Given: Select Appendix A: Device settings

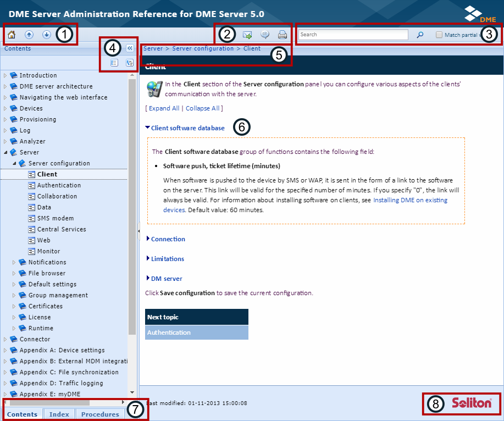Looking at the screenshot, I should [62, 350].
